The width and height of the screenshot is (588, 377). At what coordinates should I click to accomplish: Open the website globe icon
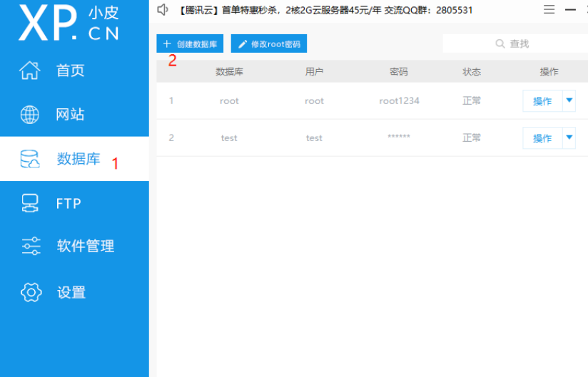30,115
